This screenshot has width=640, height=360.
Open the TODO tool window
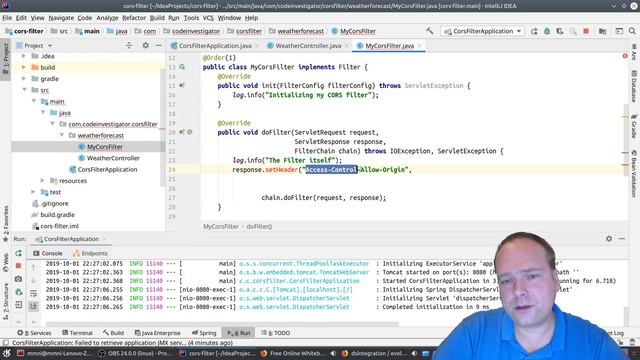point(276,333)
